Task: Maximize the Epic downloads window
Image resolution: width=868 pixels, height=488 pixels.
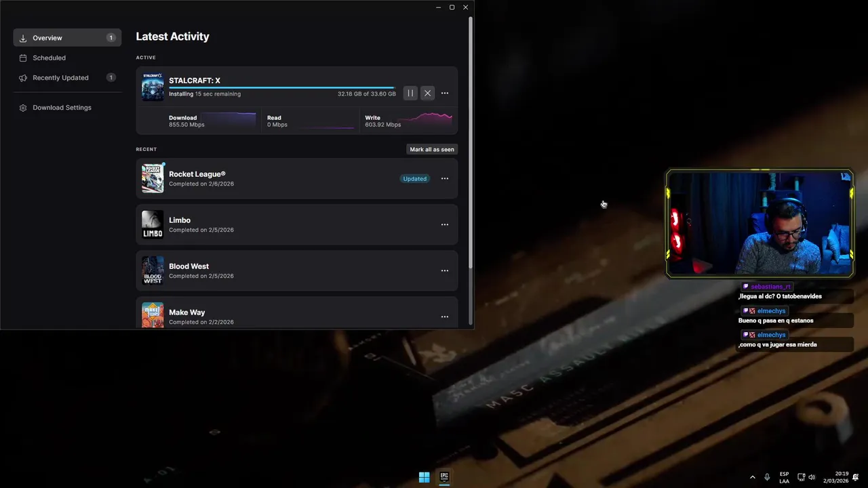Action: pyautogui.click(x=452, y=7)
